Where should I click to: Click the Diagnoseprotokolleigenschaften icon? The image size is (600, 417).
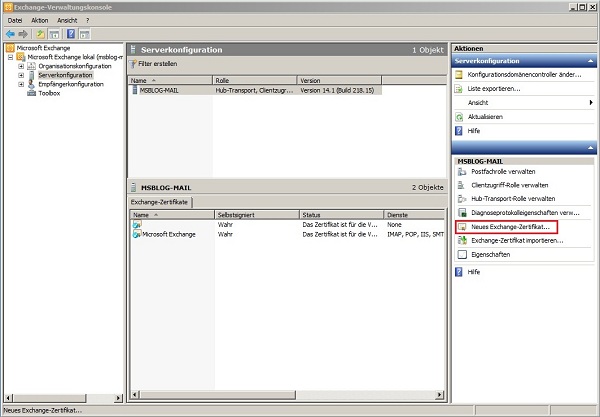click(462, 213)
